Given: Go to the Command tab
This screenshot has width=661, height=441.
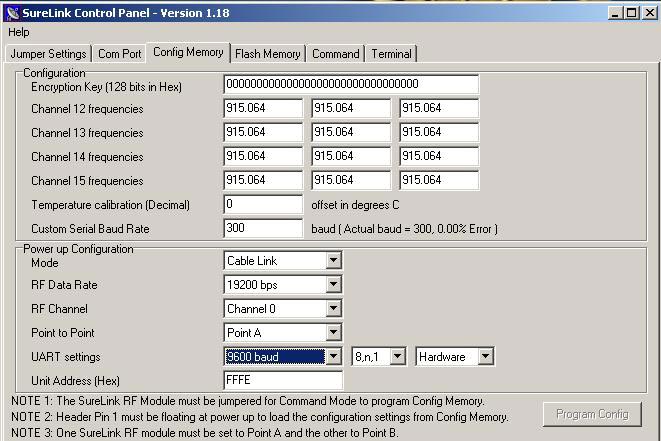Looking at the screenshot, I should coord(336,54).
